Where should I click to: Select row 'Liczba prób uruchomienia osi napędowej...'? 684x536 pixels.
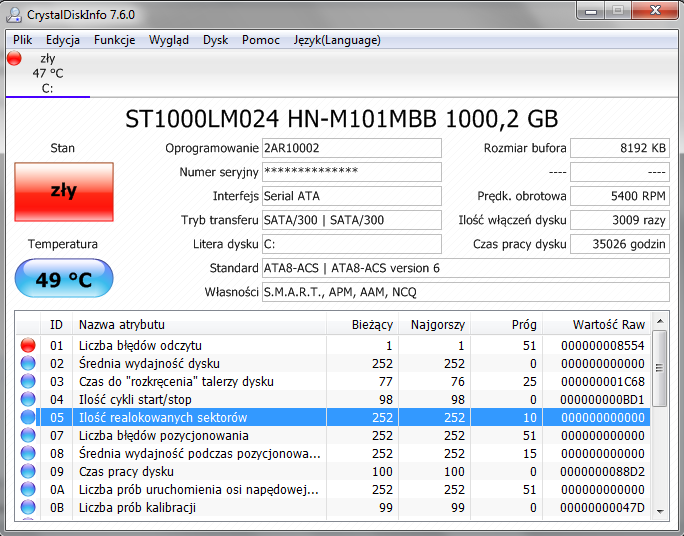tap(333, 489)
